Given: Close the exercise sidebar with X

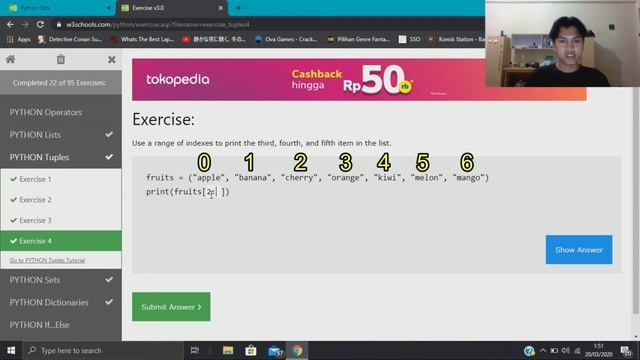Looking at the screenshot, I should tap(111, 60).
